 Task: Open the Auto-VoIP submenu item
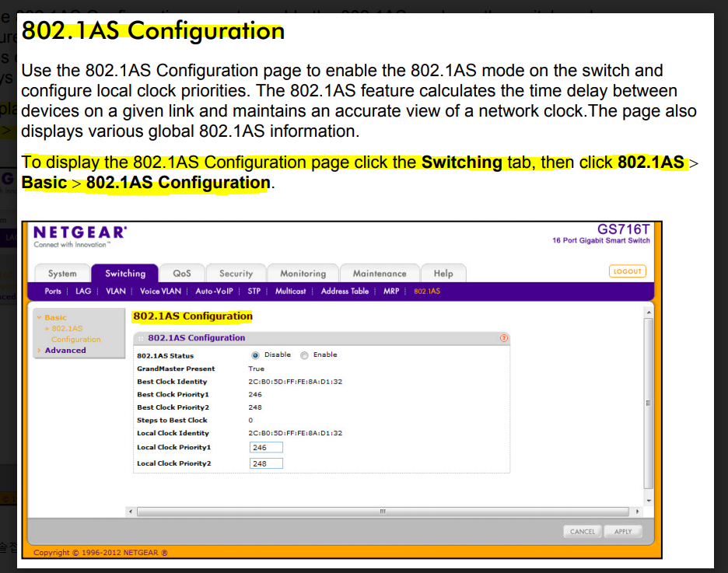(x=214, y=291)
